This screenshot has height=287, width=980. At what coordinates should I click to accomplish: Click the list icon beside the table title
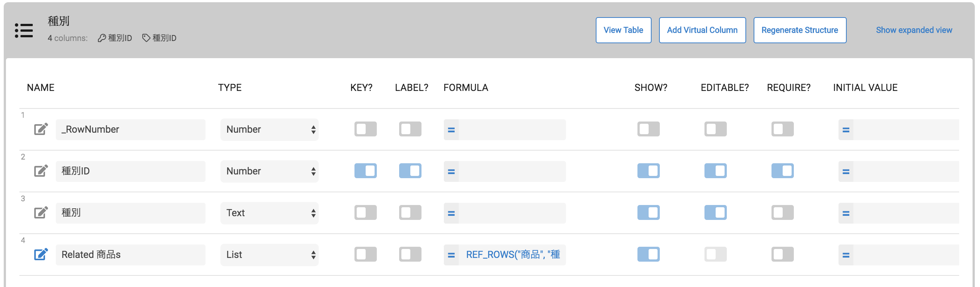tap(23, 31)
